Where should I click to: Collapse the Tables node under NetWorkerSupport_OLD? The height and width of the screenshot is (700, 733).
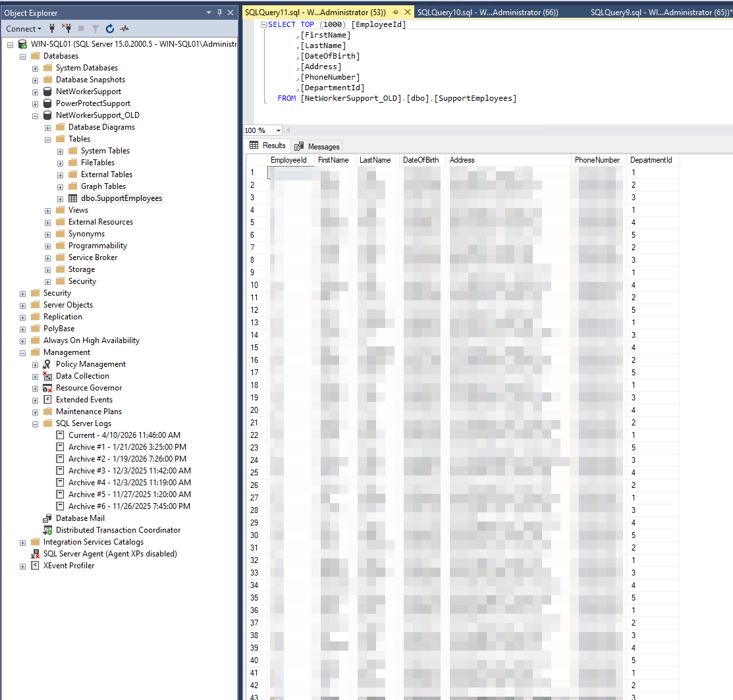pyautogui.click(x=47, y=138)
